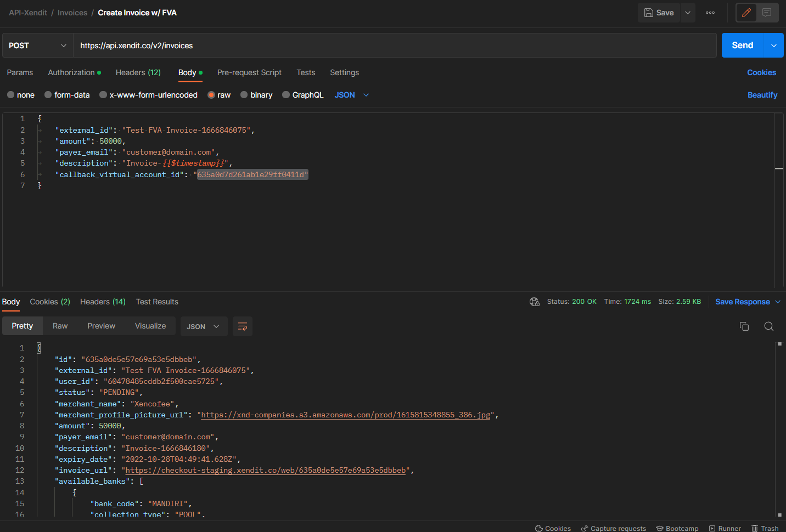Screen dimensions: 786x532
Task: Switch response view to Visualize
Action: click(150, 326)
